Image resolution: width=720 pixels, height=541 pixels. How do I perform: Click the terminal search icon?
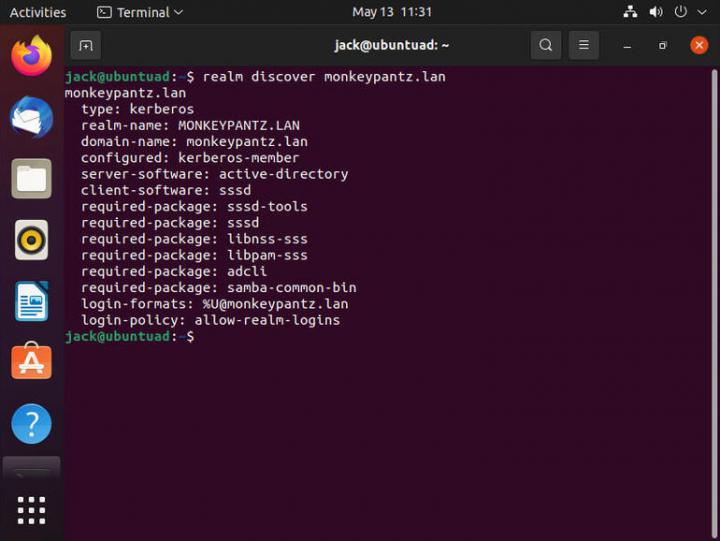point(545,45)
